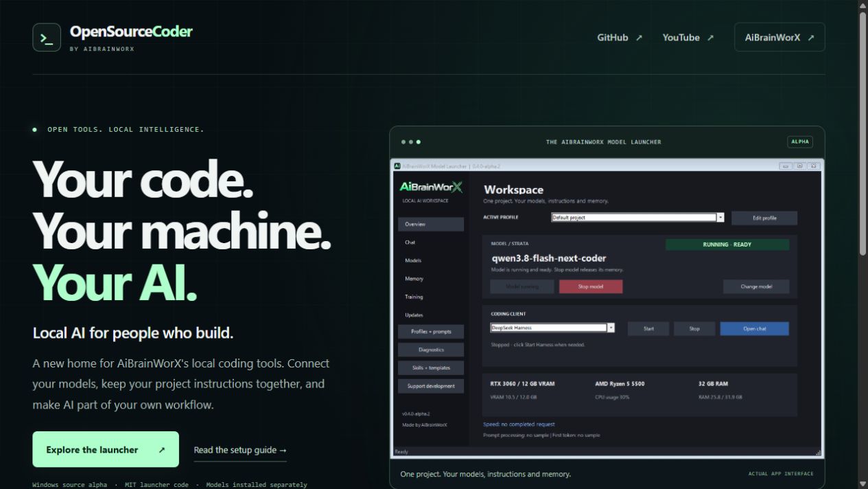868x489 pixels.
Task: Click the Support development sidebar button
Action: pos(431,386)
